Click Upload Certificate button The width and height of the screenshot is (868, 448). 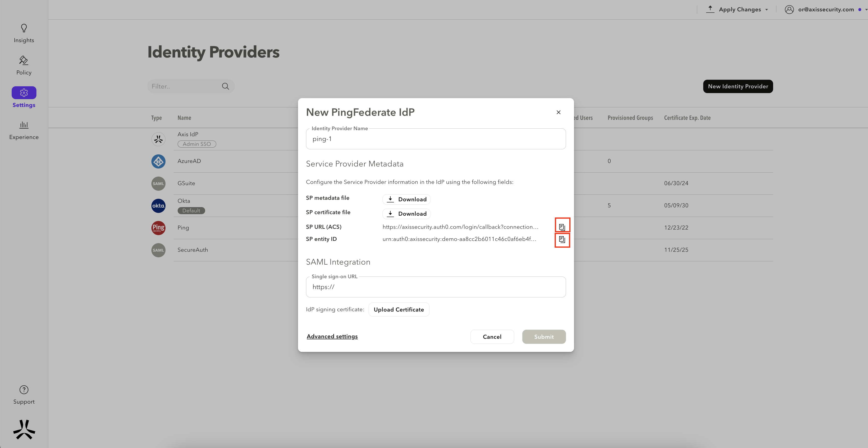pos(399,310)
